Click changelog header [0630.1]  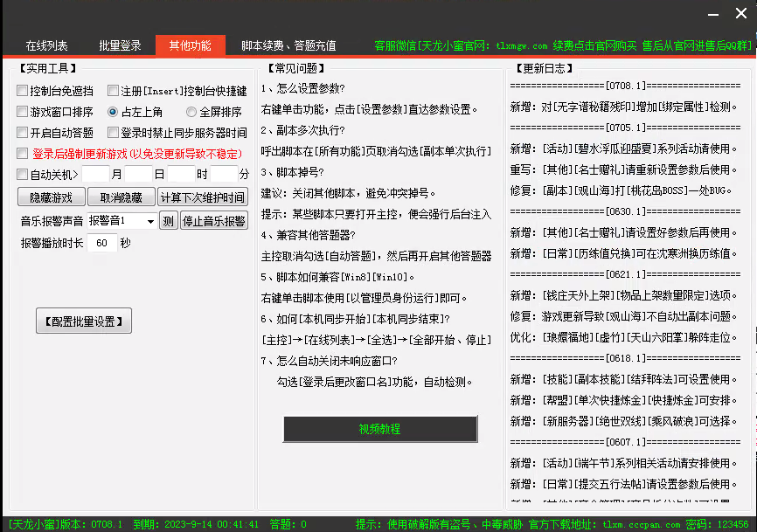[x=626, y=211]
